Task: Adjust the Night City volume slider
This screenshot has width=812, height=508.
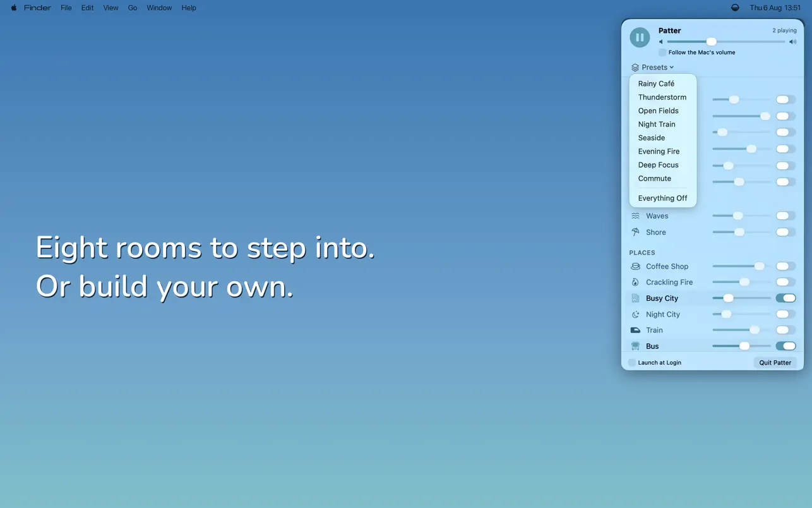Action: click(741, 315)
